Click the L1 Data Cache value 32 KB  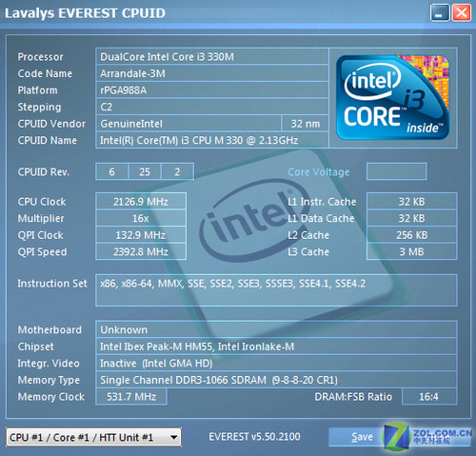412,218
